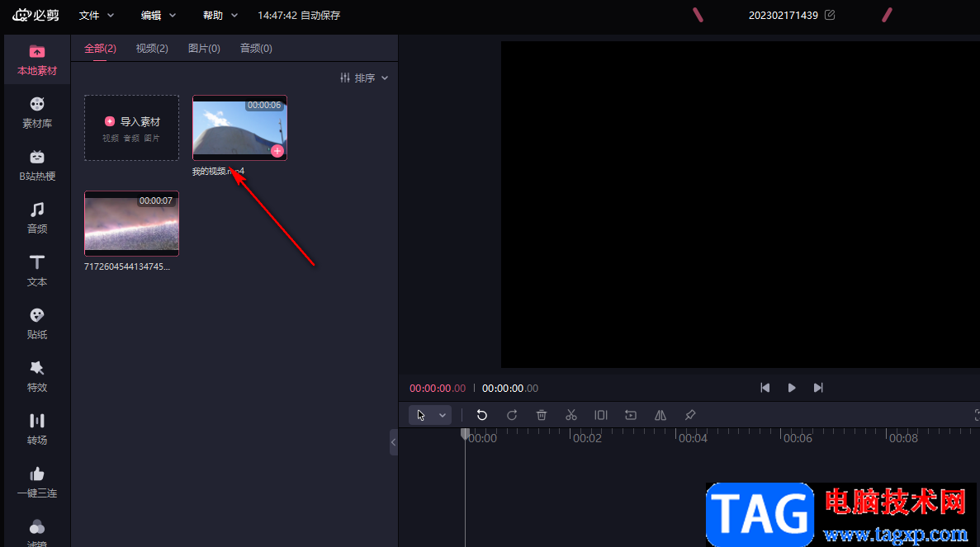Open the B站热梗 memes panel

pyautogui.click(x=37, y=166)
